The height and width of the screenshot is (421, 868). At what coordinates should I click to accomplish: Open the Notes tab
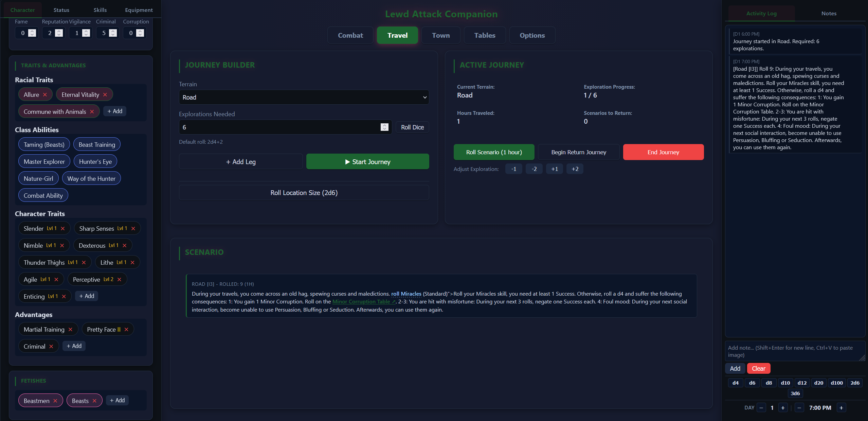pos(829,14)
